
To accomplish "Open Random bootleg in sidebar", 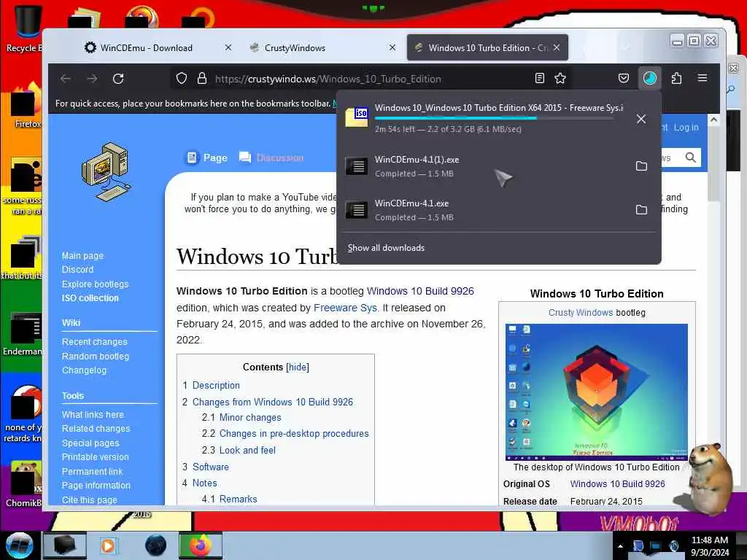I will pyautogui.click(x=96, y=356).
